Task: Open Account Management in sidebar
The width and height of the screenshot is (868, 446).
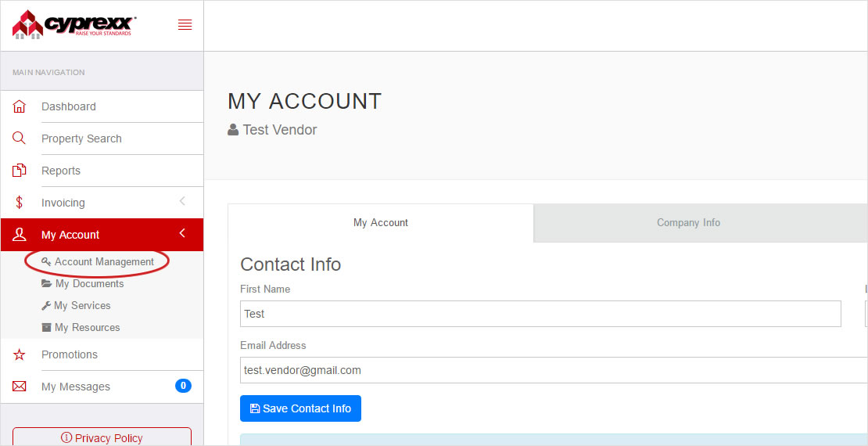Action: tap(104, 262)
